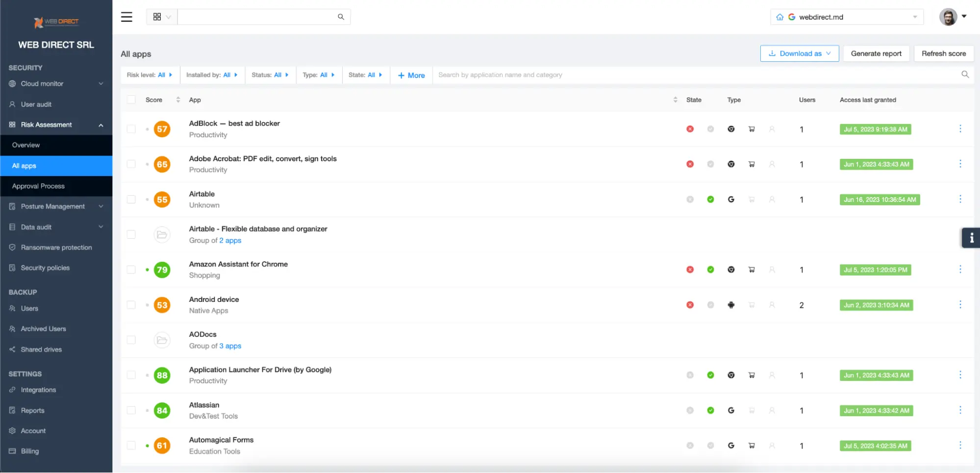Open Ransomware protection from the sidebar

click(56, 247)
